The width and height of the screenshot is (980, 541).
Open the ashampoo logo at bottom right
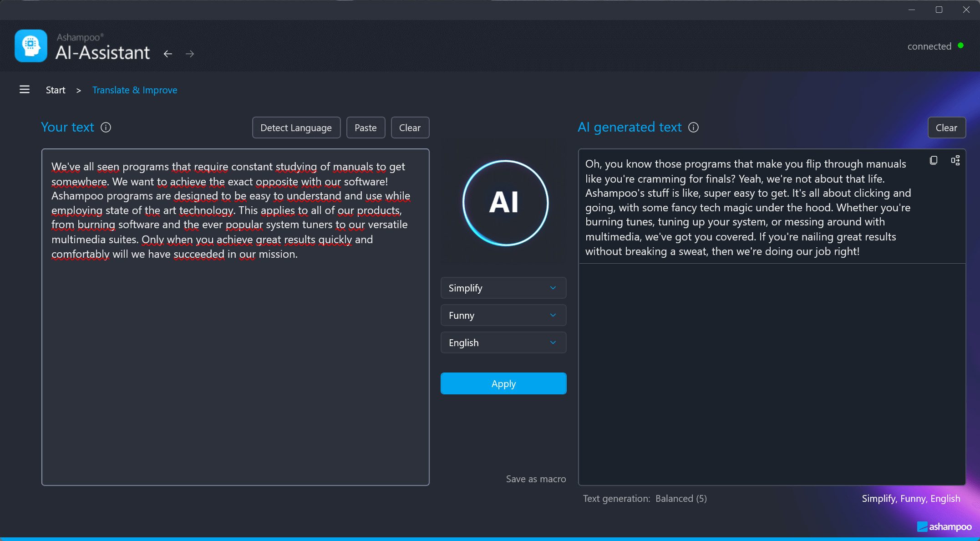[x=944, y=527]
